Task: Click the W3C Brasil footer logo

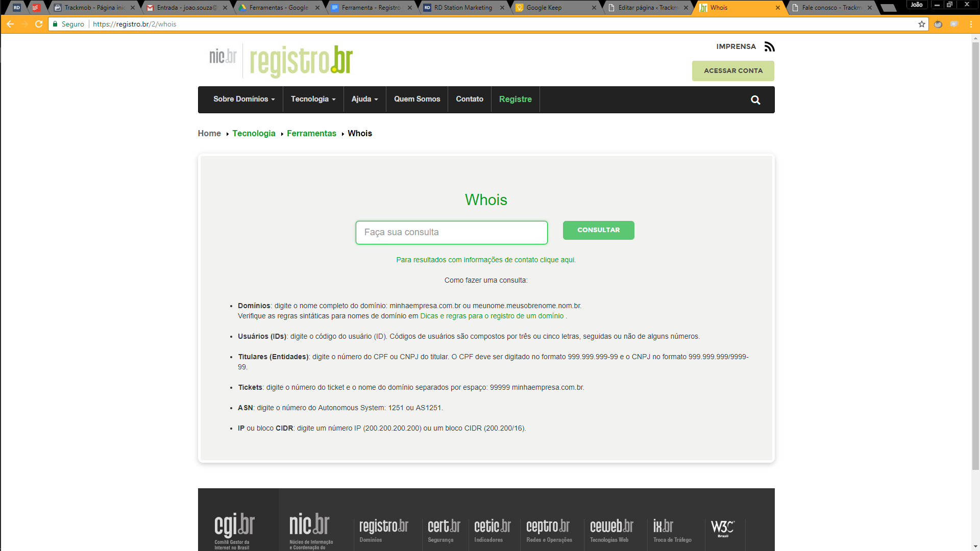Action: click(723, 528)
